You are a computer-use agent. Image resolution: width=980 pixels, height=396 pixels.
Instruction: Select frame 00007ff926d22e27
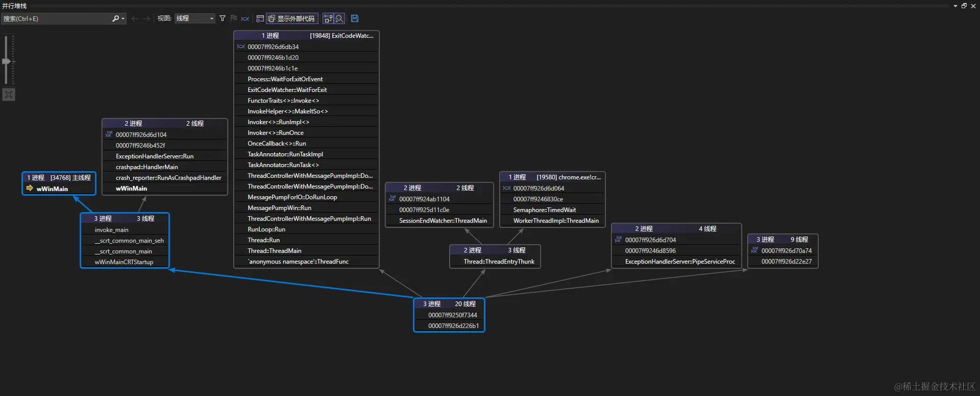click(783, 262)
